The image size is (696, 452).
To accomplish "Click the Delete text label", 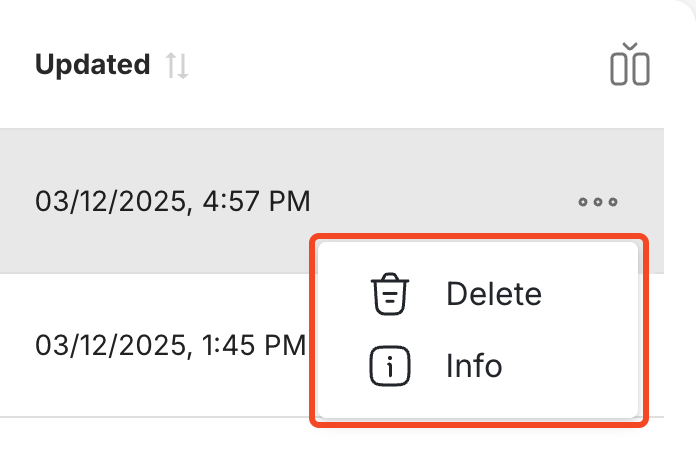I will (494, 294).
